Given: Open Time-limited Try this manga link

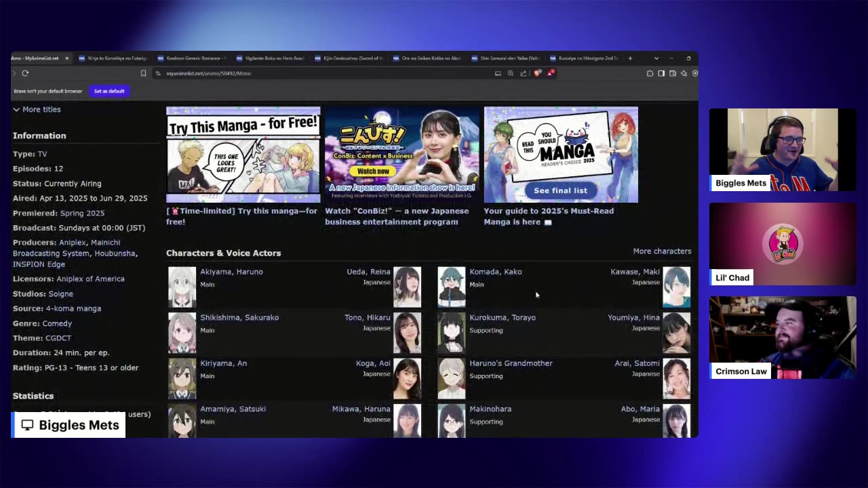Looking at the screenshot, I should click(241, 216).
